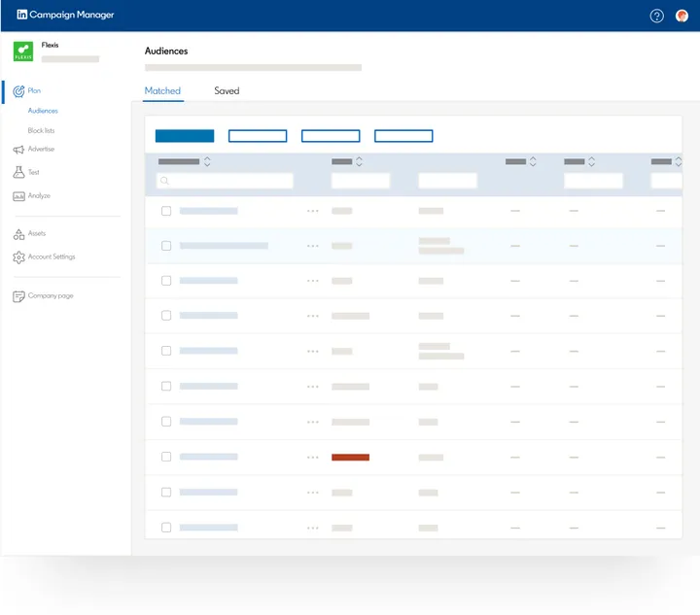700x615 pixels.
Task: Open the help question mark icon
Action: pyautogui.click(x=656, y=17)
